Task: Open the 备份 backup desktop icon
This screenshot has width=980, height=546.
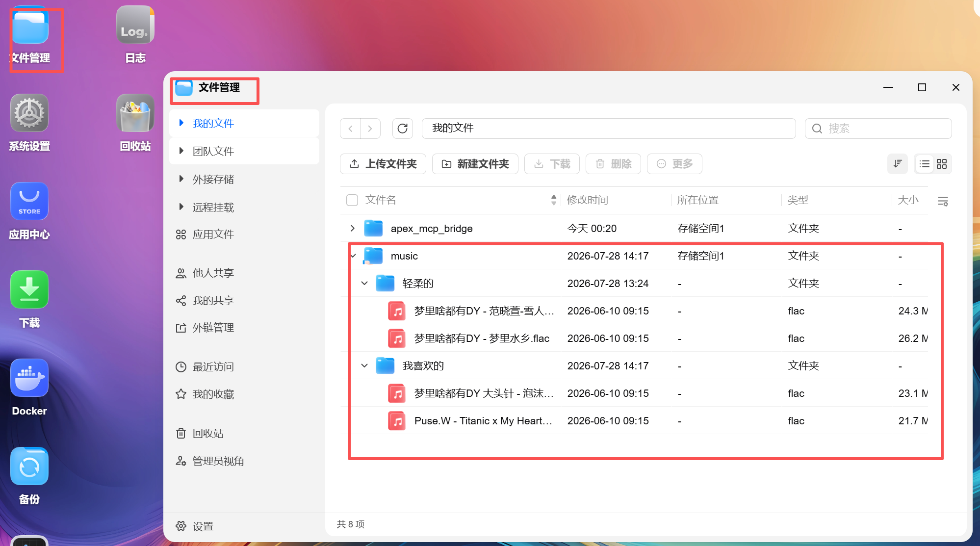Action: pyautogui.click(x=29, y=476)
